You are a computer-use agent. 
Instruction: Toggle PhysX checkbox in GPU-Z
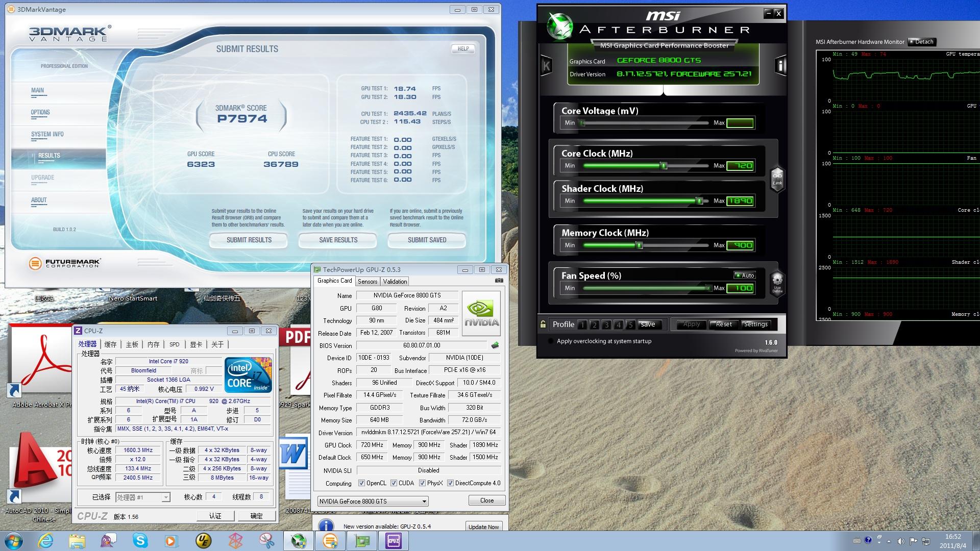tap(422, 483)
